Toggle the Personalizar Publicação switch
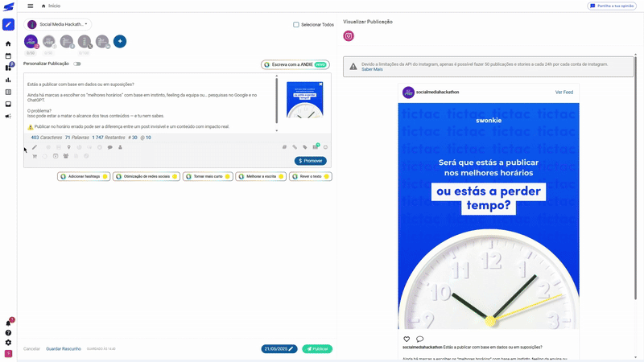Image resolution: width=644 pixels, height=362 pixels. (x=77, y=64)
